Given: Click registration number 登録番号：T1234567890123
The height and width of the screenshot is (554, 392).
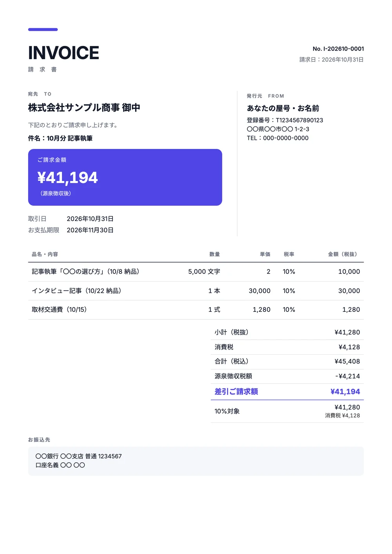Looking at the screenshot, I should pyautogui.click(x=285, y=120).
